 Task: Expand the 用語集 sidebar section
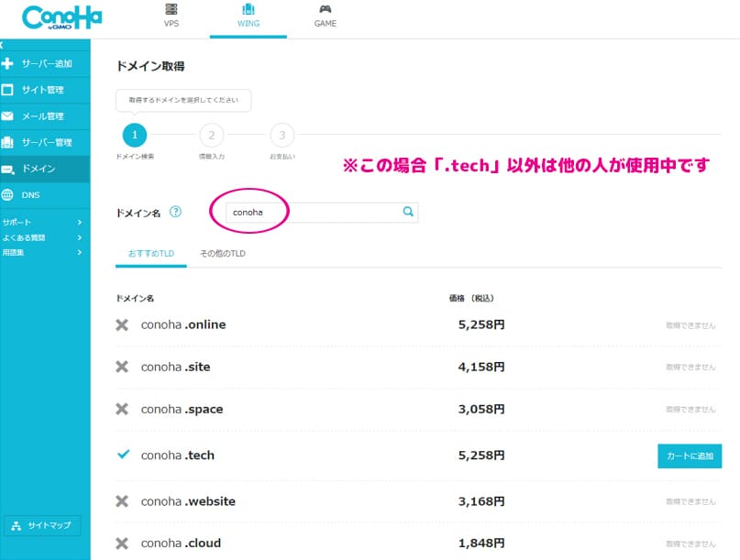tap(42, 252)
